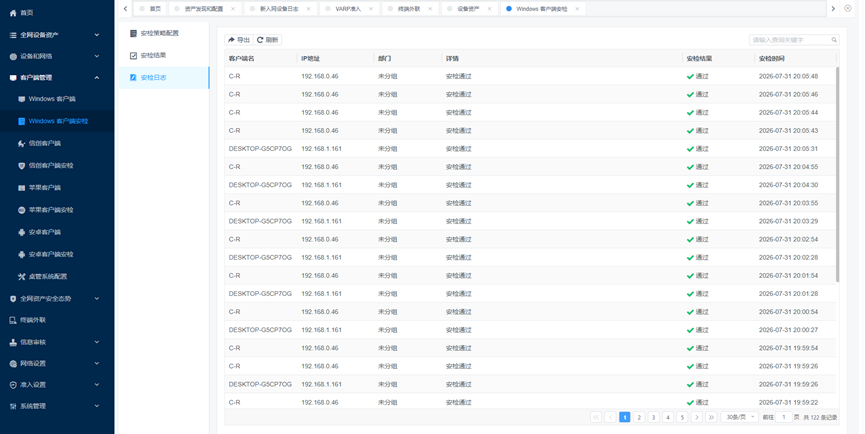The width and height of the screenshot is (865, 434).
Task: Close the Windows 客户端安检 tab
Action: (x=577, y=9)
